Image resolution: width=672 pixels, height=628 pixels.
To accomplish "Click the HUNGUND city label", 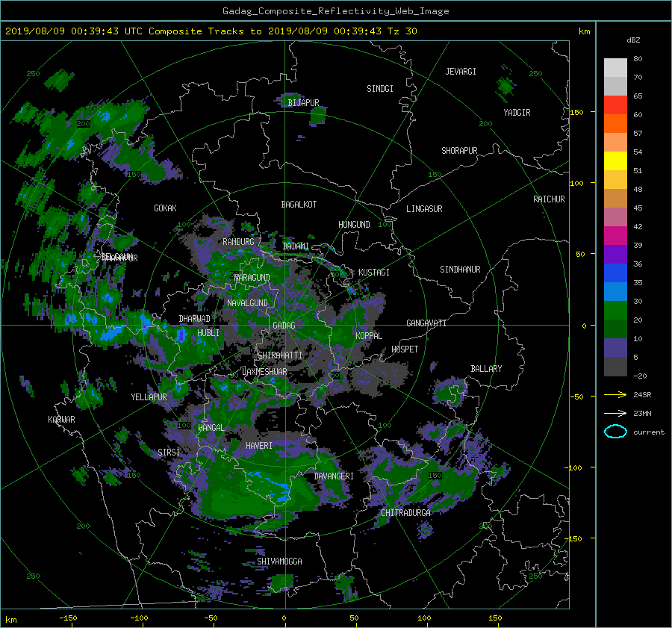I will click(354, 225).
